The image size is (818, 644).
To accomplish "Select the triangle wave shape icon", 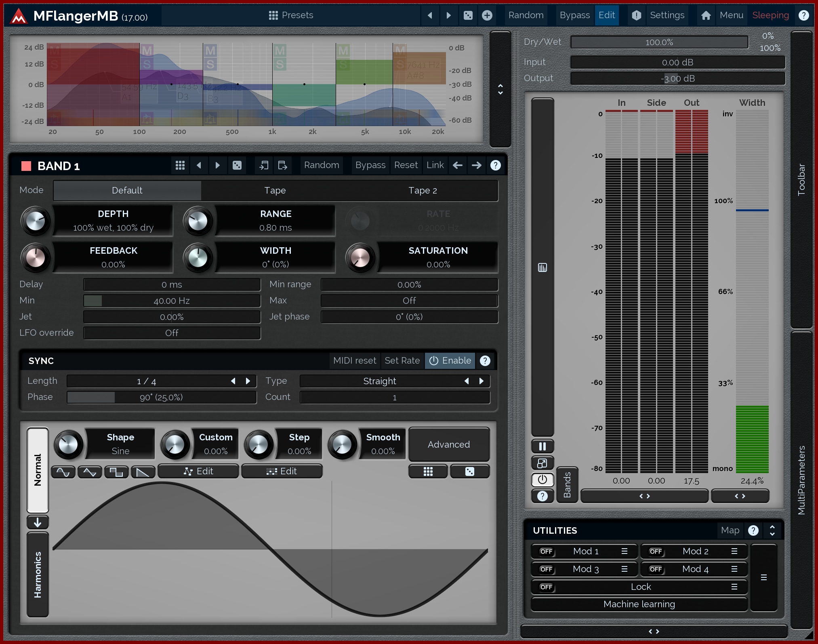I will (x=90, y=472).
